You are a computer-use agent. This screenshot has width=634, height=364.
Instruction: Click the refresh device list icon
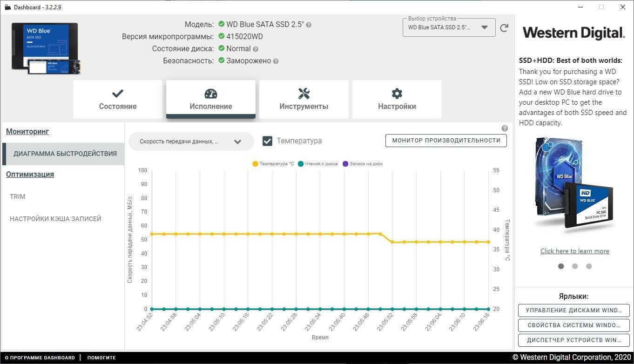coord(504,28)
